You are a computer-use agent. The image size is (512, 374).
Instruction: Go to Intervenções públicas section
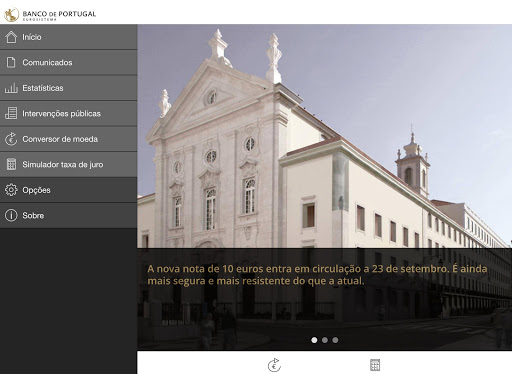click(68, 113)
